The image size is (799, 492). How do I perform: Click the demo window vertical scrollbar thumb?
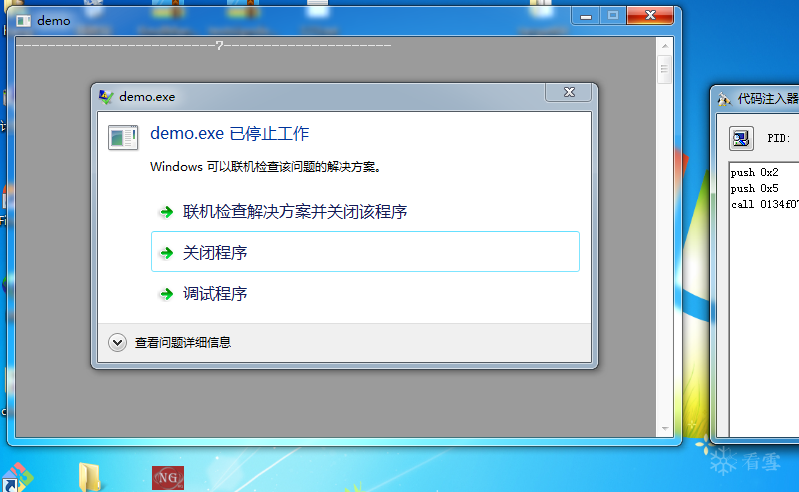664,69
